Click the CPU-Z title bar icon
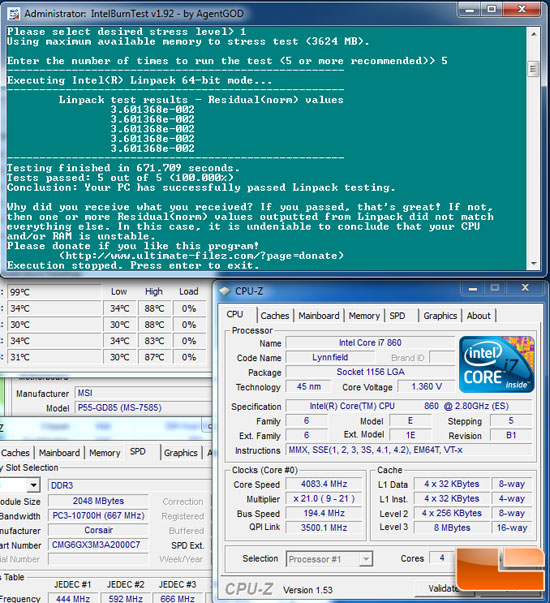The height and width of the screenshot is (603, 550). pos(225,291)
